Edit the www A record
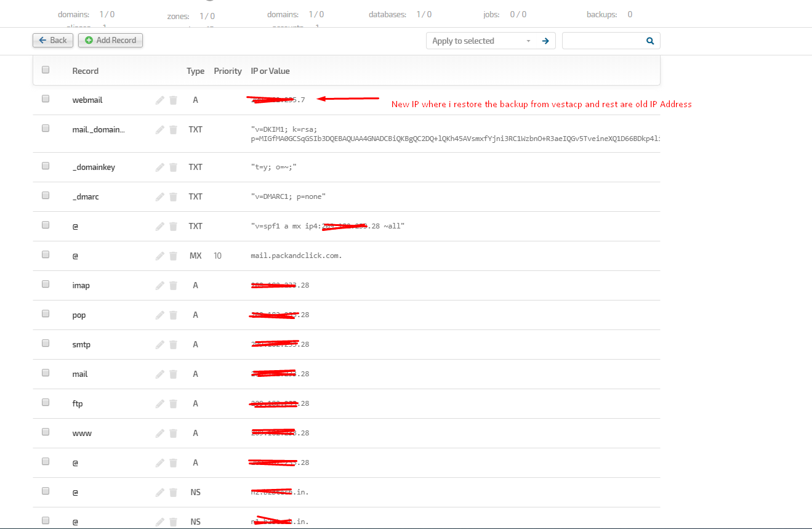 point(159,432)
